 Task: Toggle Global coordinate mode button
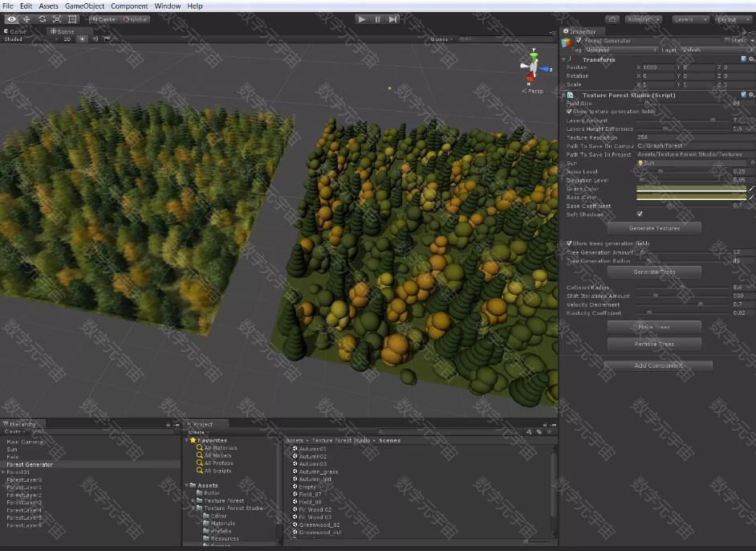tap(135, 19)
